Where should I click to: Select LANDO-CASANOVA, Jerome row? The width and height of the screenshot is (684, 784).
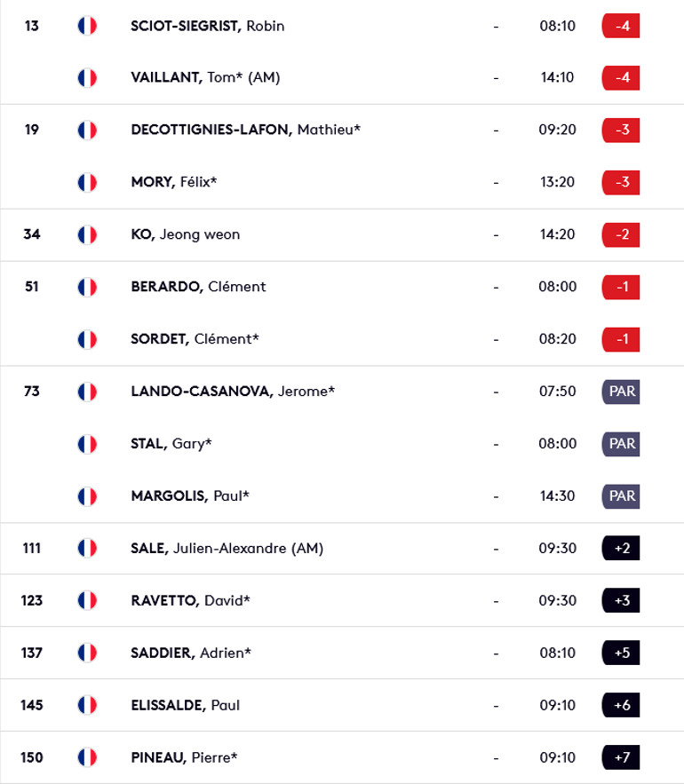[x=342, y=392]
